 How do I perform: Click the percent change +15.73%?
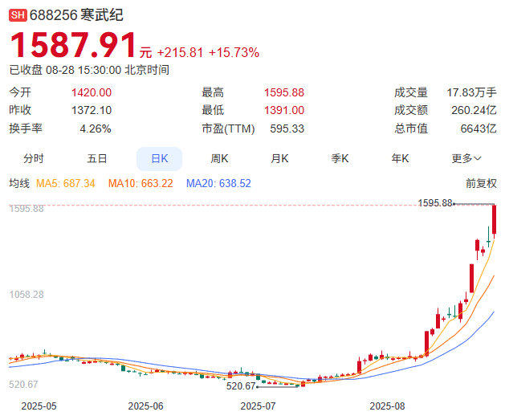pos(234,52)
